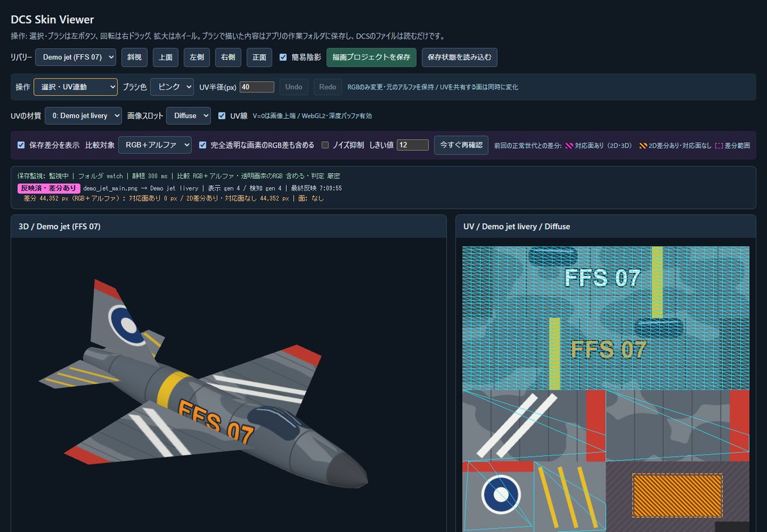Click 保存状態を読み込む button
The height and width of the screenshot is (532, 767).
click(460, 57)
